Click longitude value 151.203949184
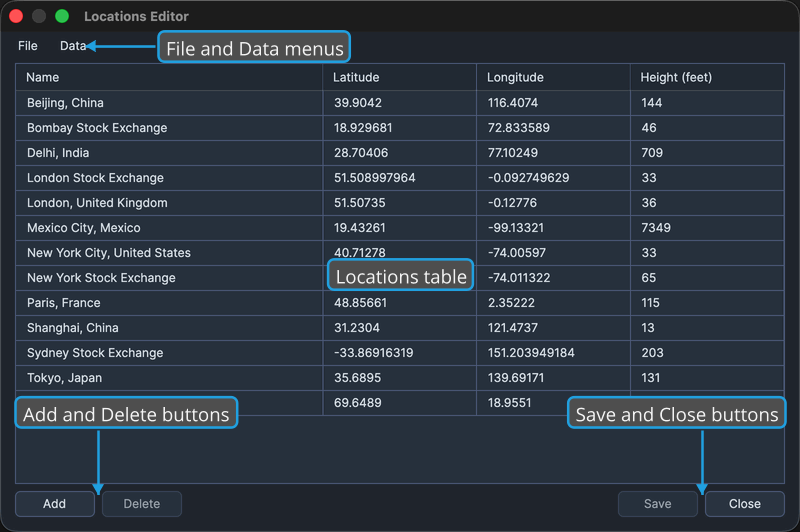 (x=531, y=353)
